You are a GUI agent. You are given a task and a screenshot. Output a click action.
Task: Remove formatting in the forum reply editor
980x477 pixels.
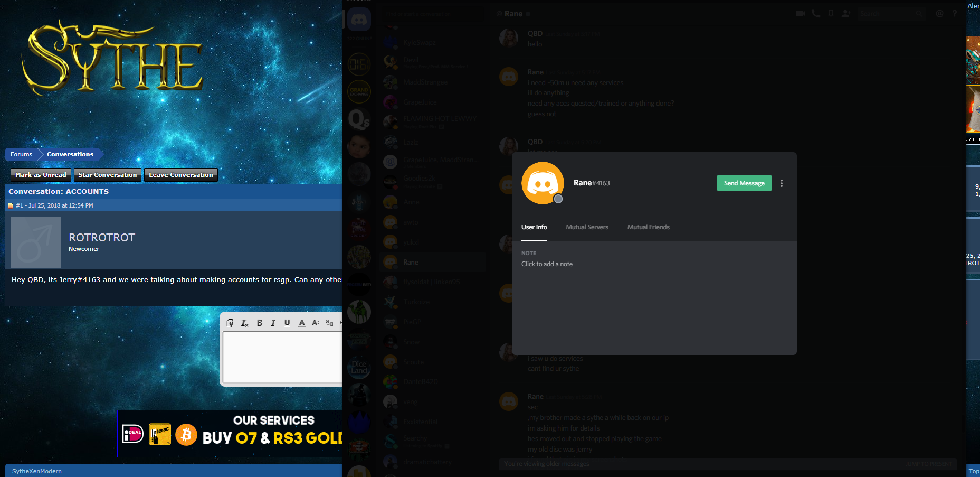(245, 323)
